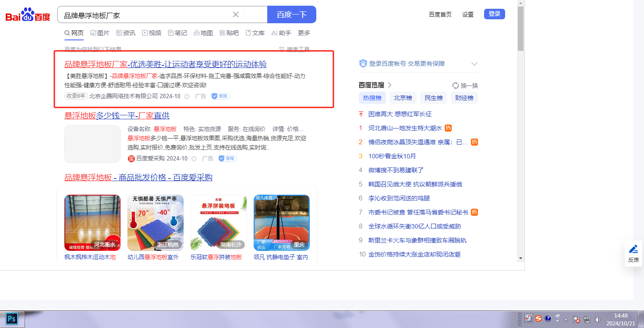Click the 重庆 basketball court product image

pos(282,223)
